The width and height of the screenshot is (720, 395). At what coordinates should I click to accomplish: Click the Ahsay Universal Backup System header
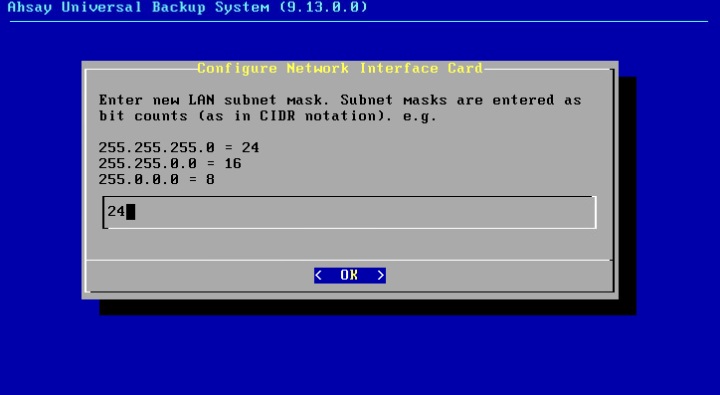tap(188, 7)
